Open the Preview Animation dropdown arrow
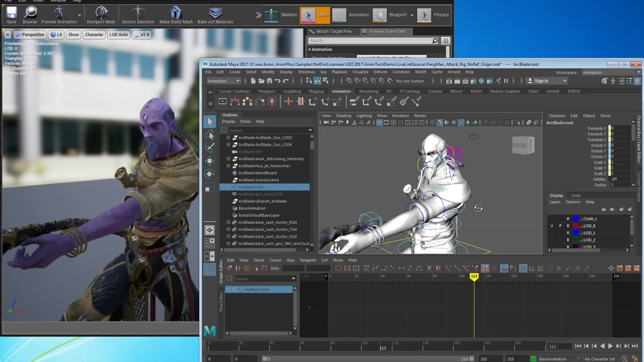Viewport: 644px width, 362px height. point(79,16)
